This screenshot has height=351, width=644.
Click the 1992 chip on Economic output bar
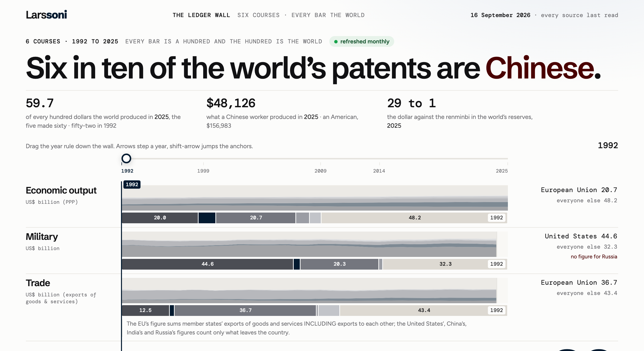(x=496, y=218)
